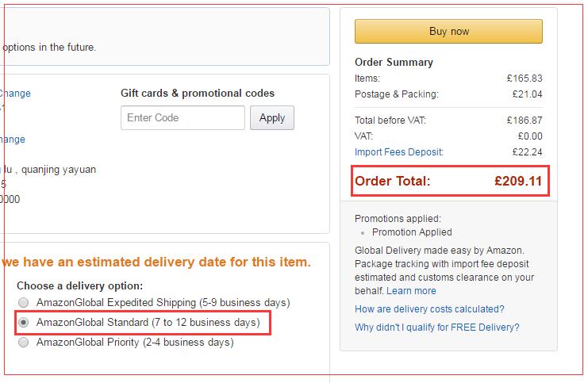Select AmazonGlobal Expedited Shipping radio button
This screenshot has height=383, width=588.
(x=23, y=302)
